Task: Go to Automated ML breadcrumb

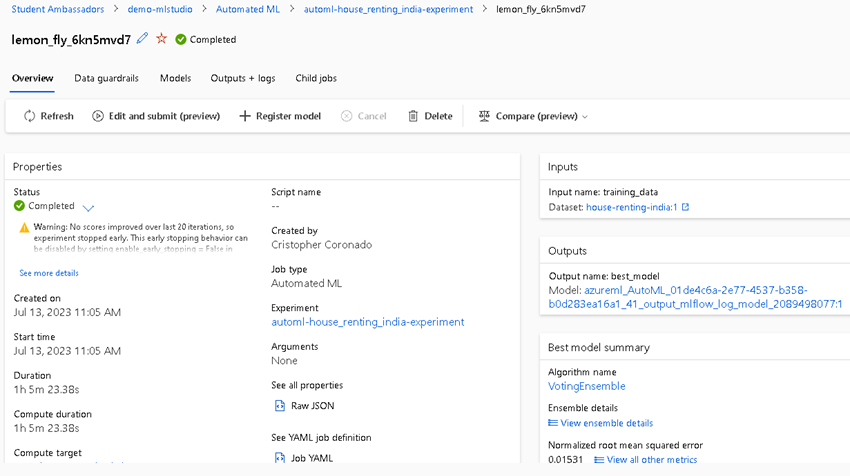Action: pos(248,9)
